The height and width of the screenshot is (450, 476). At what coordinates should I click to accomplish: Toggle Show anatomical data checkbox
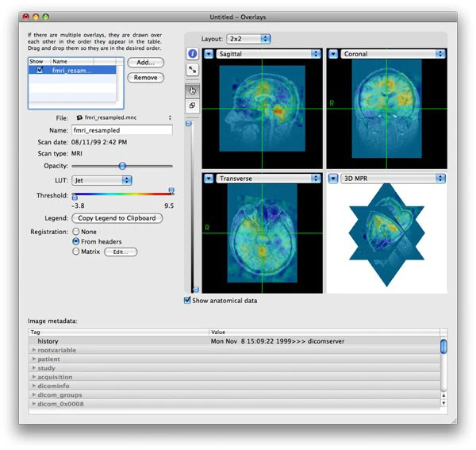pyautogui.click(x=188, y=301)
